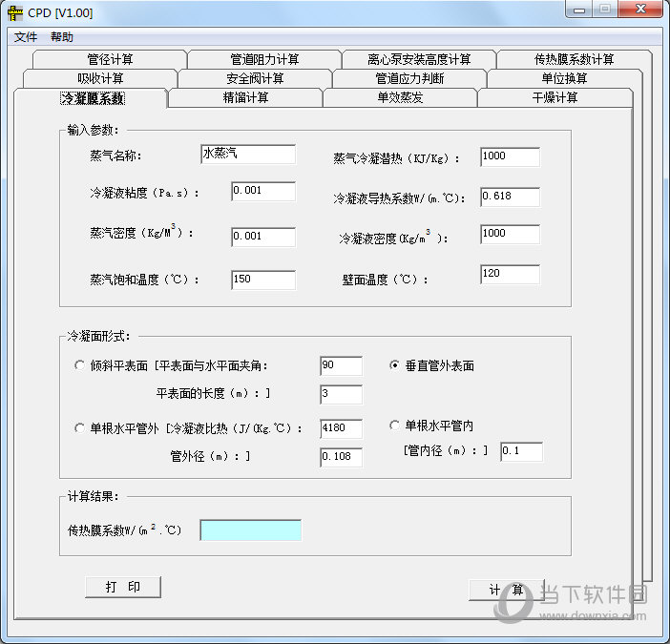Switch to the 干燥计算 tab
670x644 pixels.
555,98
